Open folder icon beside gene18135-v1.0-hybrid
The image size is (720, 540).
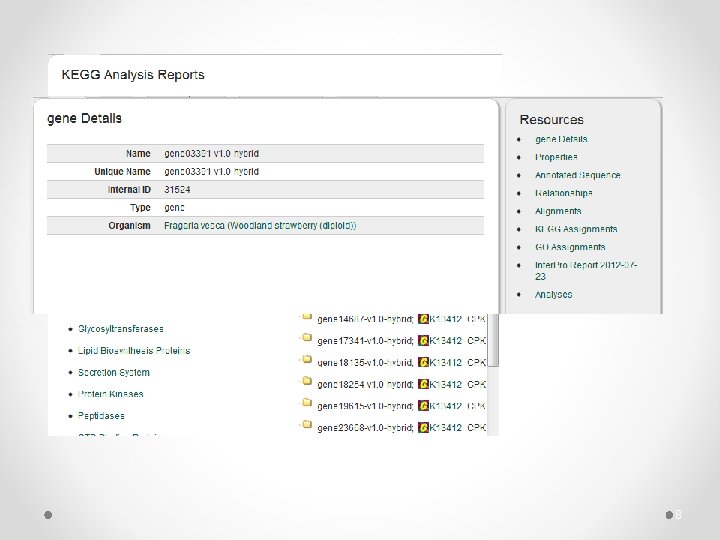click(307, 360)
